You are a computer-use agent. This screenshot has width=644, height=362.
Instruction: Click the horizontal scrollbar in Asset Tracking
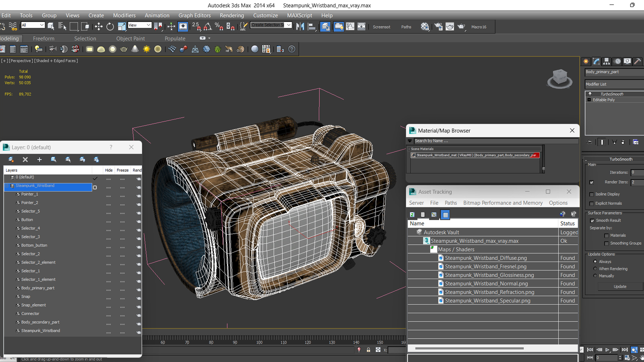click(x=469, y=349)
